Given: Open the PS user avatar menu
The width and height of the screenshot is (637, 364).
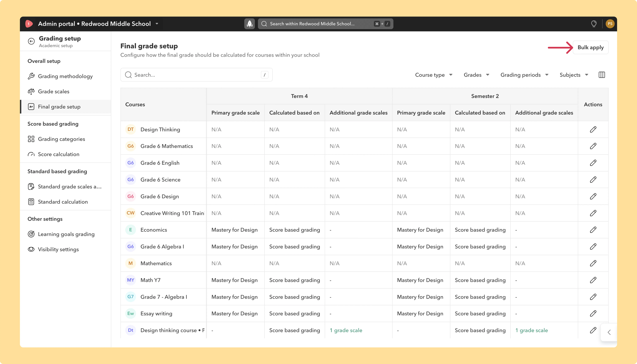Looking at the screenshot, I should (610, 24).
